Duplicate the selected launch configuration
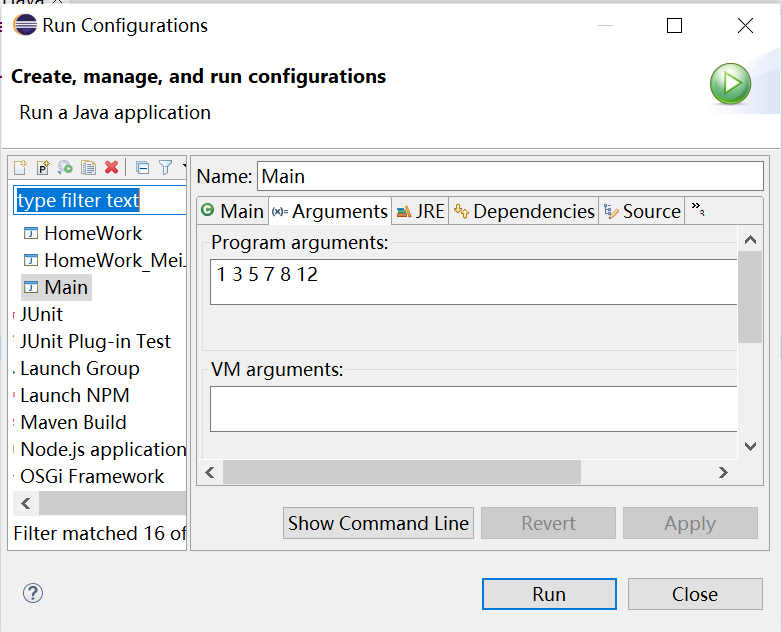Image resolution: width=782 pixels, height=632 pixels. coord(89,168)
